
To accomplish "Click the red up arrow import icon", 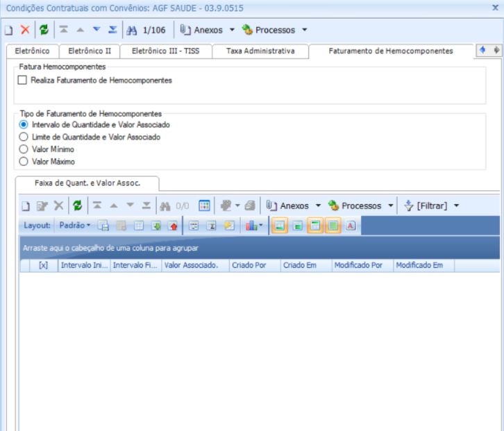I will (x=174, y=226).
